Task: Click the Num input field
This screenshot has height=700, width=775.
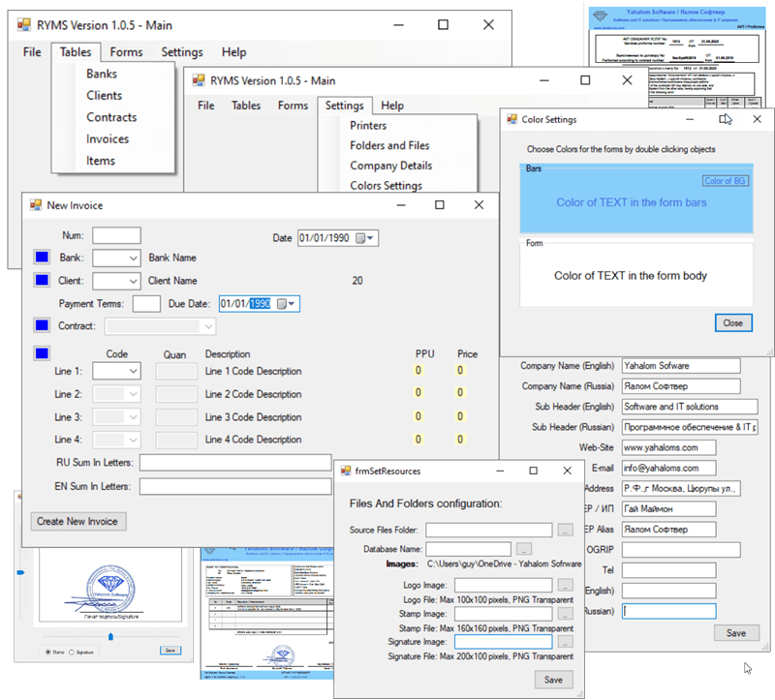Action: click(116, 235)
